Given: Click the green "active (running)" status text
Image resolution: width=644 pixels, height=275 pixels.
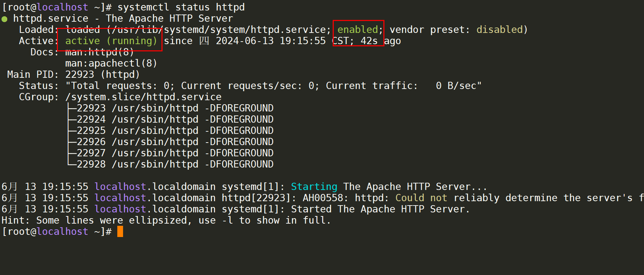Looking at the screenshot, I should [111, 41].
